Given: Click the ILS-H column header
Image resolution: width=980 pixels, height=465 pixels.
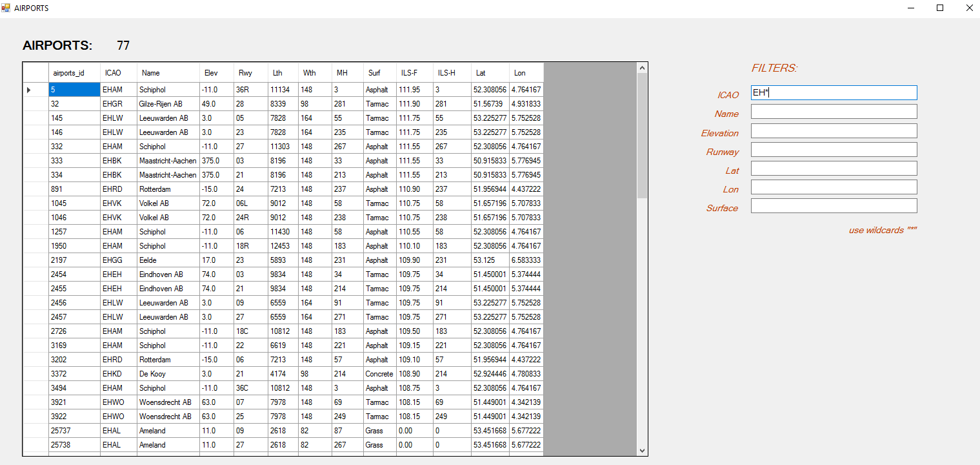Looking at the screenshot, I should pos(452,72).
